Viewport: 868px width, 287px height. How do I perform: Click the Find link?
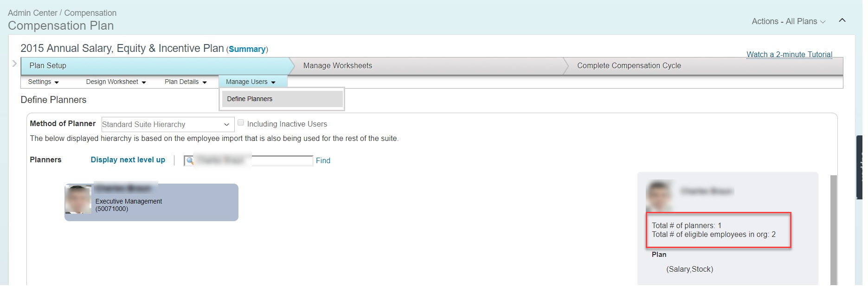(x=323, y=160)
